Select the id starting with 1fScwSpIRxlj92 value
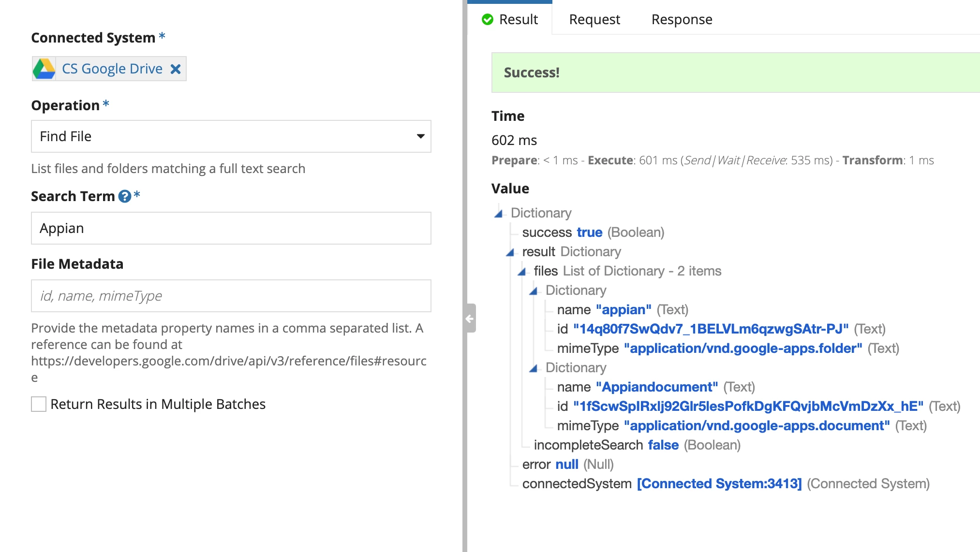 click(748, 407)
